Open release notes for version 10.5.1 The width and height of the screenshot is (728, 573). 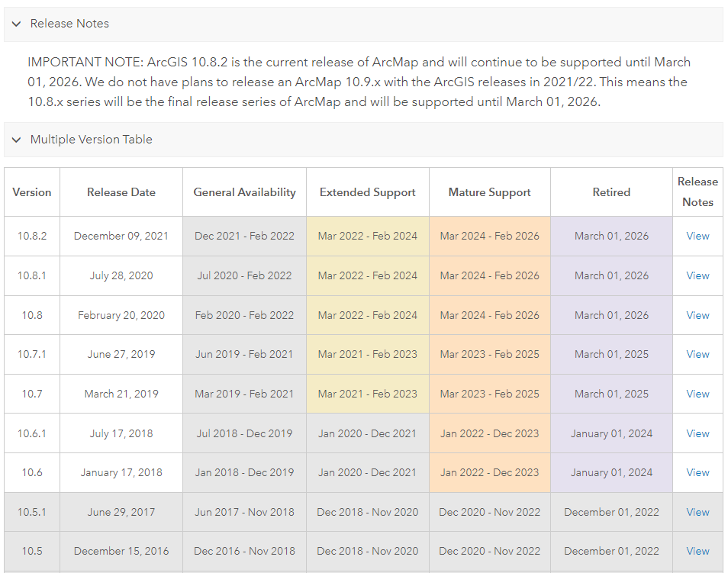pos(697,512)
